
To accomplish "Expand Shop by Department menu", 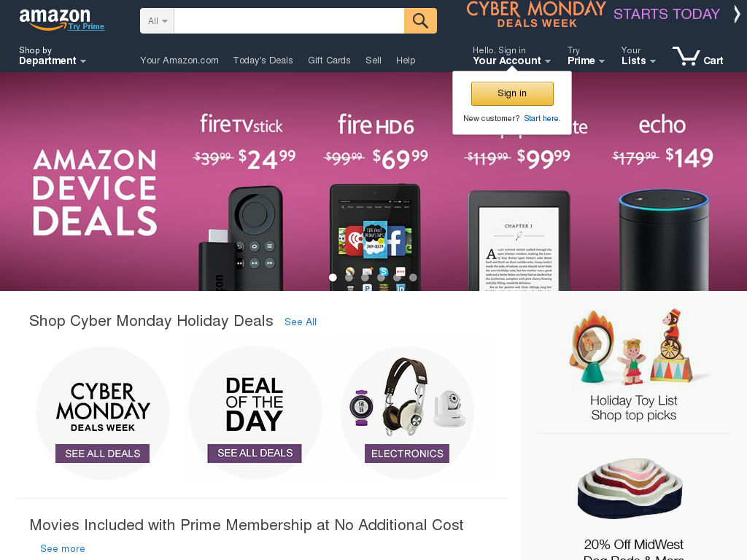I will click(x=53, y=55).
